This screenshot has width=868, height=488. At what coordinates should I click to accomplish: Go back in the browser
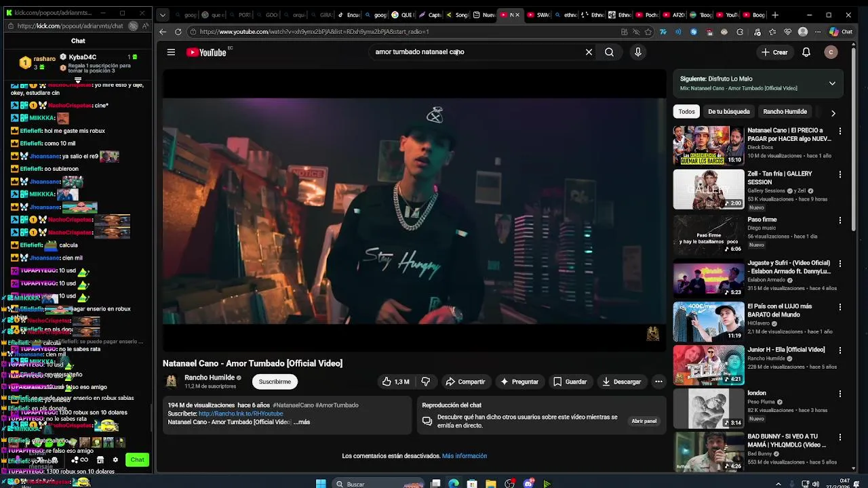tap(163, 32)
